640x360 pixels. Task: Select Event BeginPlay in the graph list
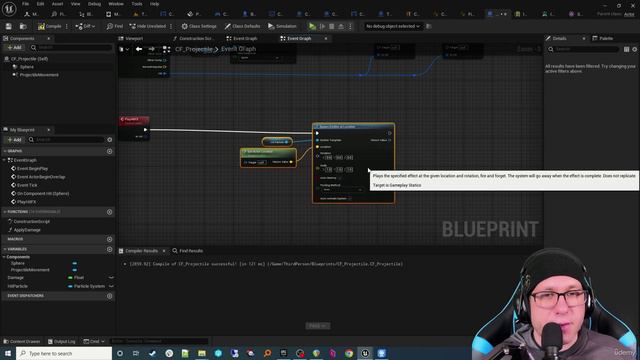(x=32, y=169)
